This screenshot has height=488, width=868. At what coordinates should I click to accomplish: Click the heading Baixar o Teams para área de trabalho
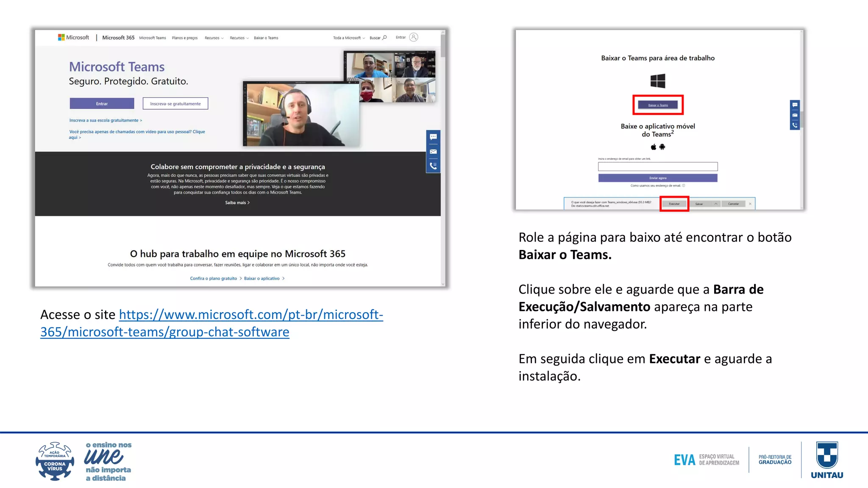click(x=658, y=58)
